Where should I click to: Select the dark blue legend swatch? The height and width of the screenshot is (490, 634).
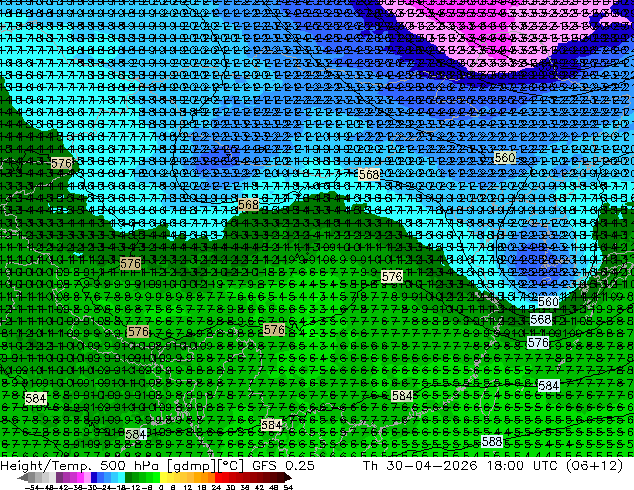(x=94, y=477)
